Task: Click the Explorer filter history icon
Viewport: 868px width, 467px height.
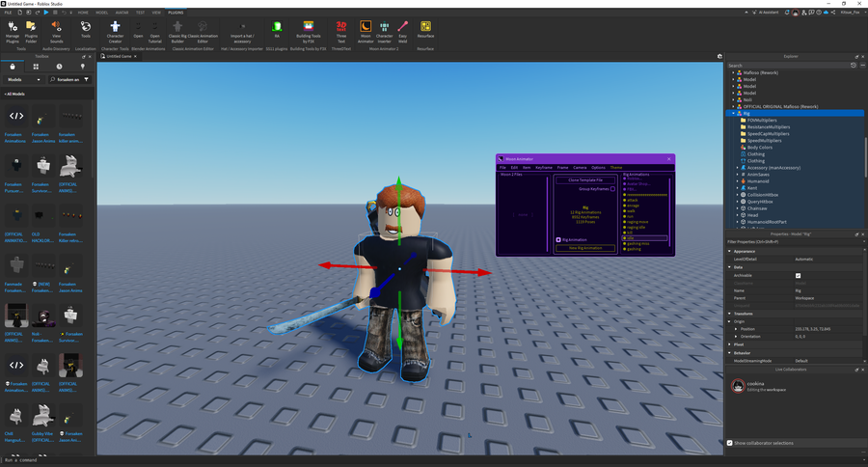Action: (x=854, y=66)
